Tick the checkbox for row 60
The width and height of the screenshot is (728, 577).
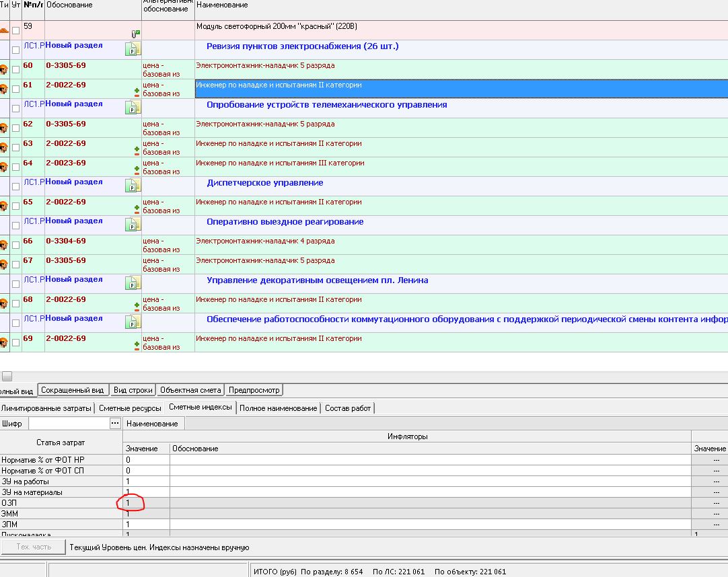(x=16, y=70)
